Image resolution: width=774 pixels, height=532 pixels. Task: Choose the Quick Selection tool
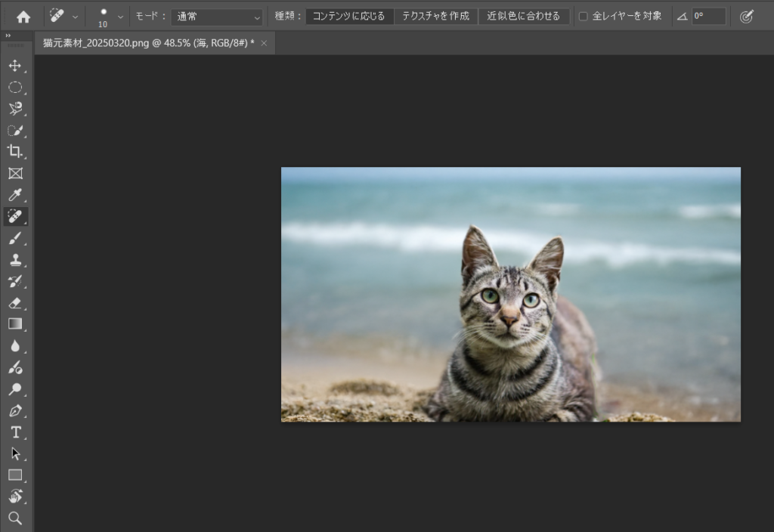15,130
